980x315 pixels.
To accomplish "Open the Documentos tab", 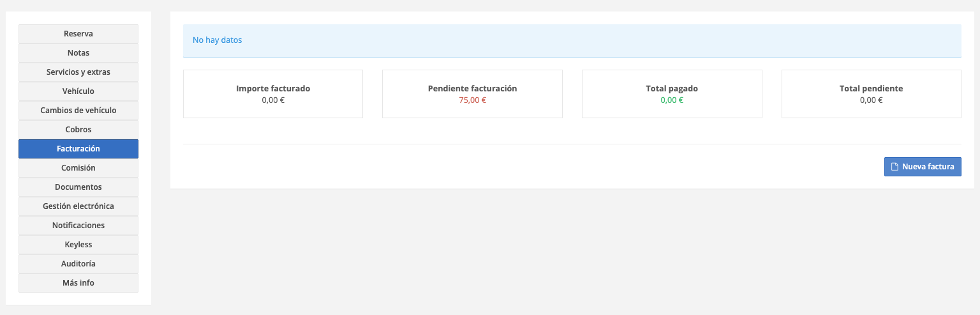I will click(78, 187).
